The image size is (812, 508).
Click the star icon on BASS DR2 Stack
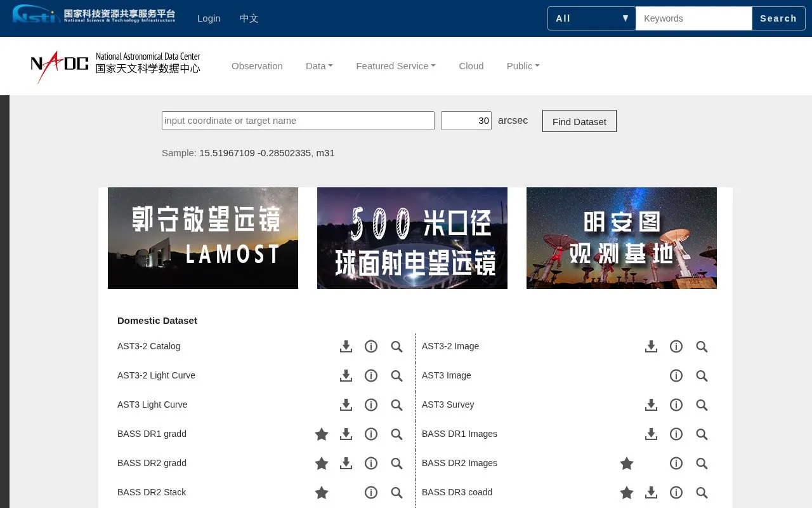coord(322,492)
